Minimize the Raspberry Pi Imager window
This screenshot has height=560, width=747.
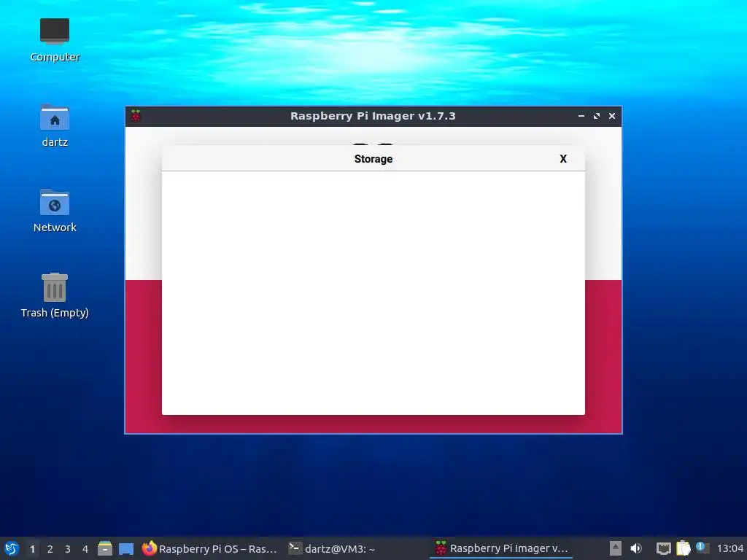581,116
